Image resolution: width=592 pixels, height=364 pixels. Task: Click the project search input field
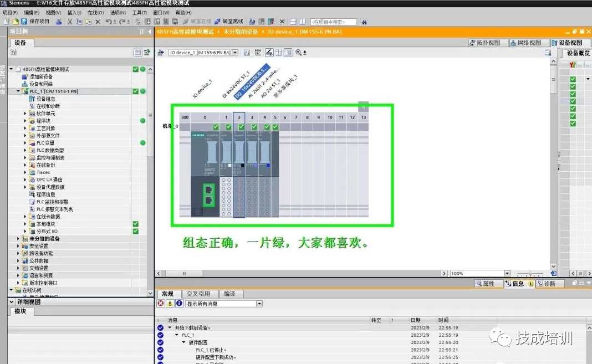point(333,22)
